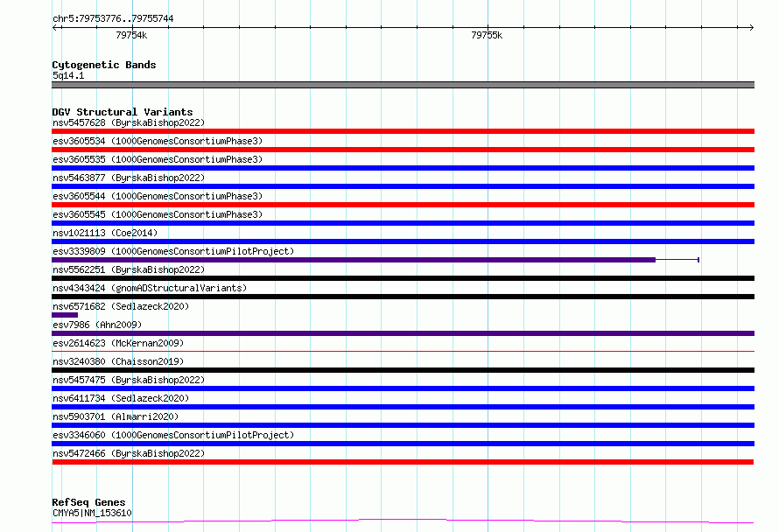Screen dimensions: 779x532
Task: Open esv3346060 (1000GenomesConsortiumPilotProject) label
Action: 173,435
